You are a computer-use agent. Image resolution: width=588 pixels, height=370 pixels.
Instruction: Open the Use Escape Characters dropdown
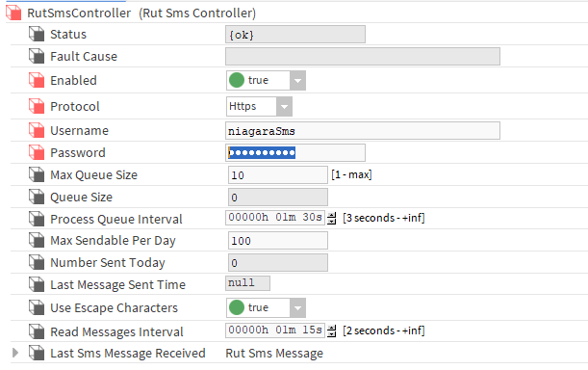297,308
